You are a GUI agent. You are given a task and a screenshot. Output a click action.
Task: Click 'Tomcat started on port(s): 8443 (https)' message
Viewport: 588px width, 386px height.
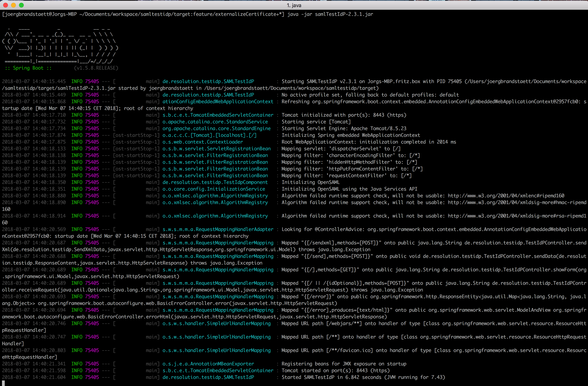click(336, 370)
